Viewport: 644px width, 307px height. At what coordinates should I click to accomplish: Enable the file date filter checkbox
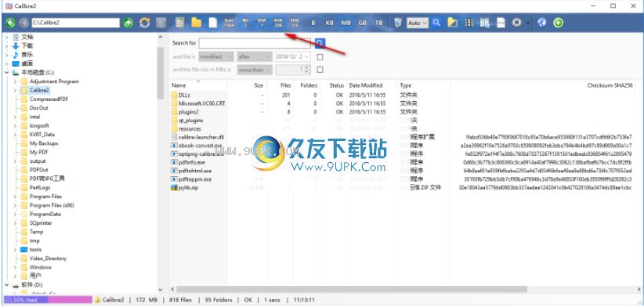(320, 57)
